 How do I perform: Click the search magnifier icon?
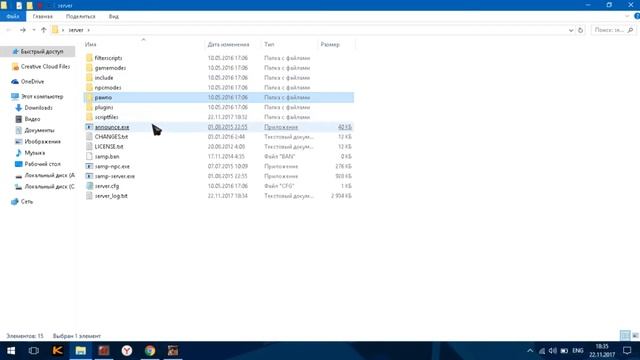tap(630, 30)
